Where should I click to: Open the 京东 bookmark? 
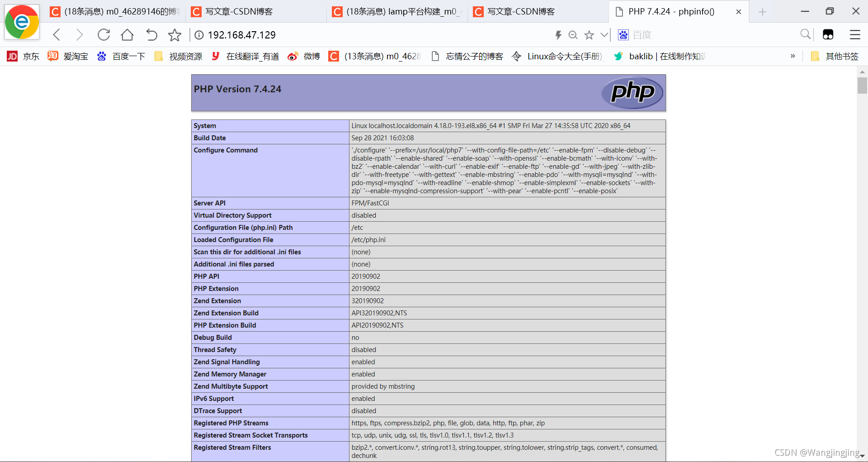pyautogui.click(x=23, y=56)
